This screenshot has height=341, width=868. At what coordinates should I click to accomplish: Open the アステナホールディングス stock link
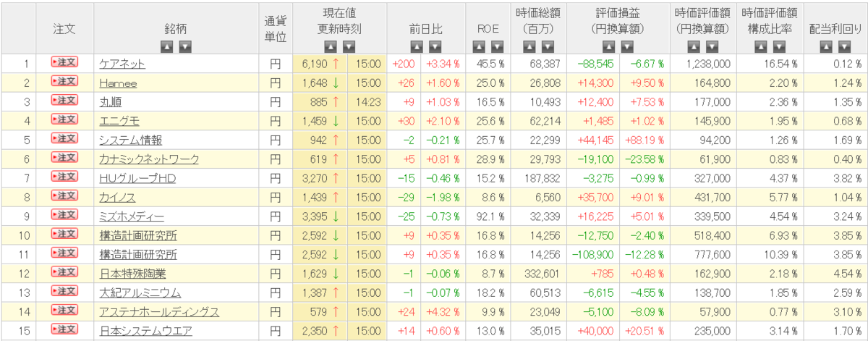pos(159,311)
